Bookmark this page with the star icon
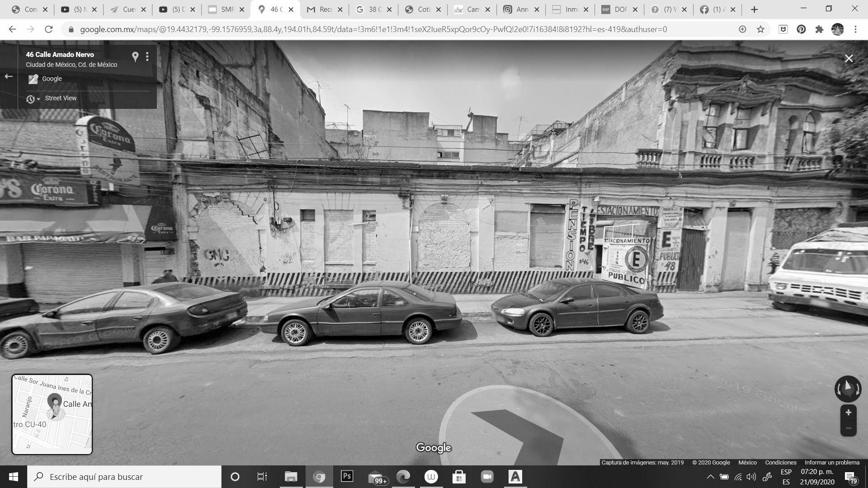 [760, 29]
